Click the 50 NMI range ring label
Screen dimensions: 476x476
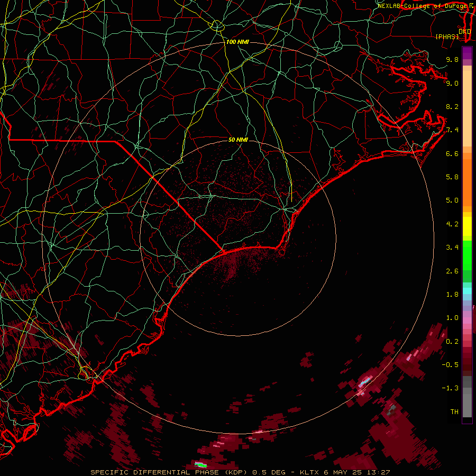(238, 140)
